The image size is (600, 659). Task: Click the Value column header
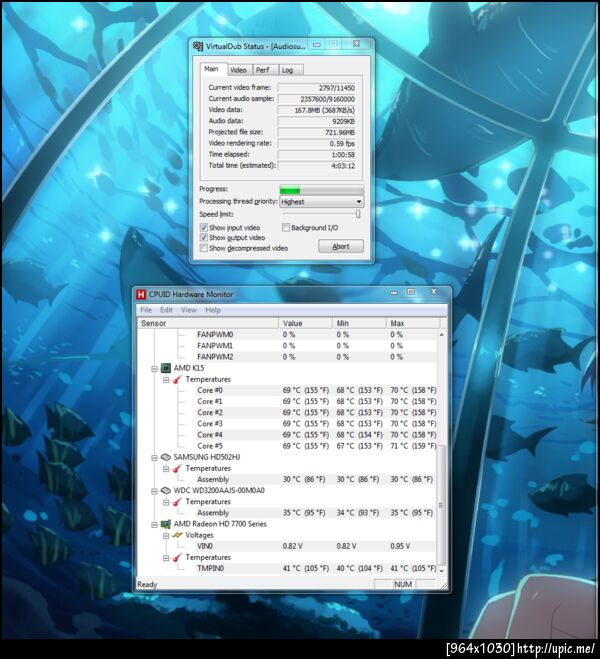pyautogui.click(x=305, y=323)
